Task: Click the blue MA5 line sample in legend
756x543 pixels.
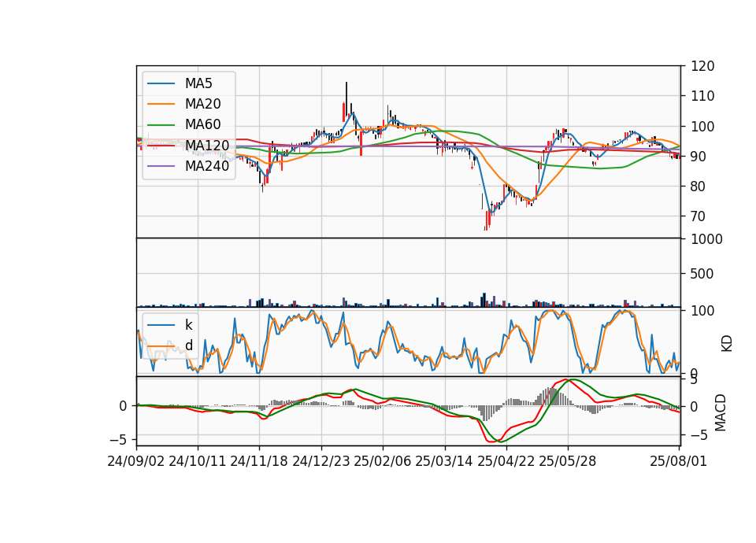Action: (x=161, y=84)
